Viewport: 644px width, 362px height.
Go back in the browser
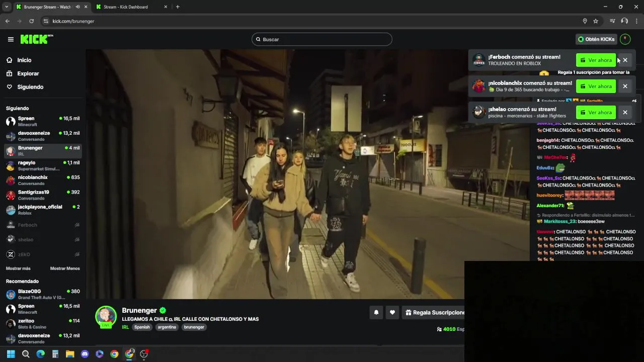[7, 21]
